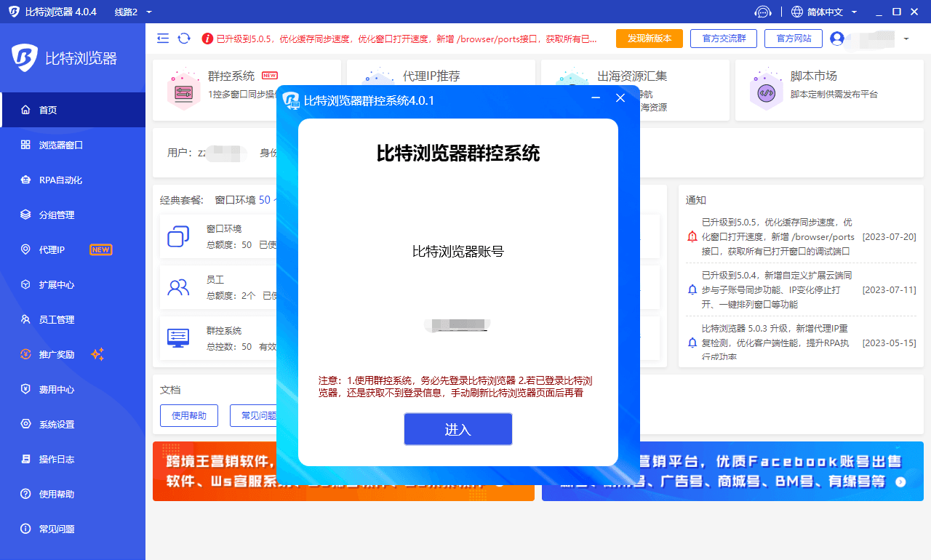The width and height of the screenshot is (931, 560).
Task: Go to RPA自动化 in sidebar
Action: pos(60,180)
